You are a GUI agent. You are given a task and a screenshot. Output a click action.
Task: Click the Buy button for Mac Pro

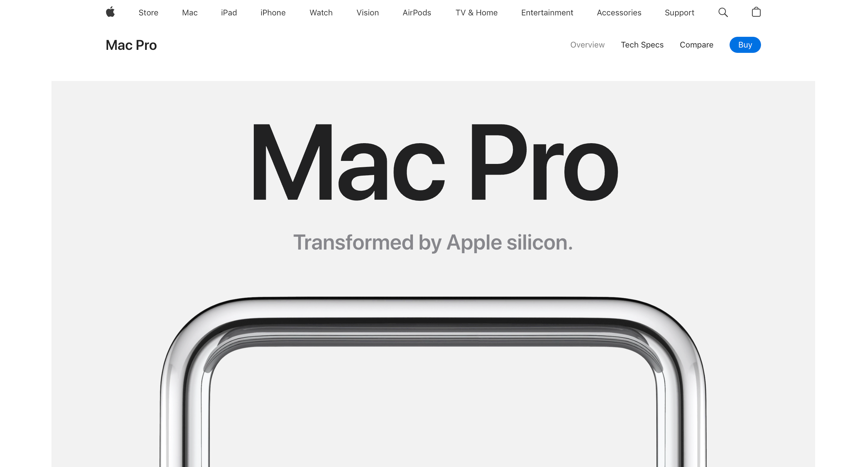(746, 45)
